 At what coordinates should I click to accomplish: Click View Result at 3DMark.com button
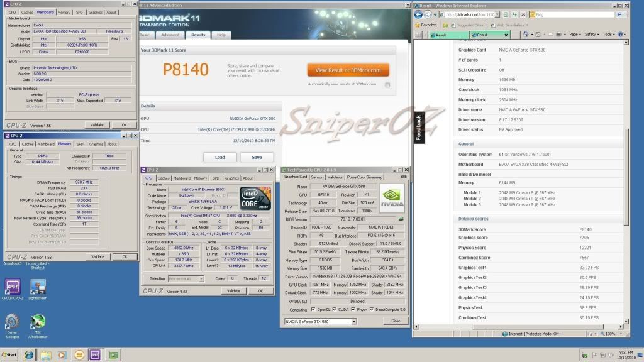(x=348, y=70)
